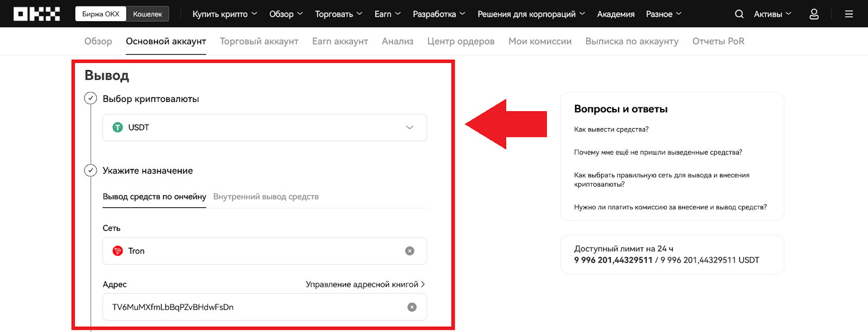This screenshot has height=332, width=868.
Task: Clear the Tron network selection
Action: pyautogui.click(x=410, y=251)
